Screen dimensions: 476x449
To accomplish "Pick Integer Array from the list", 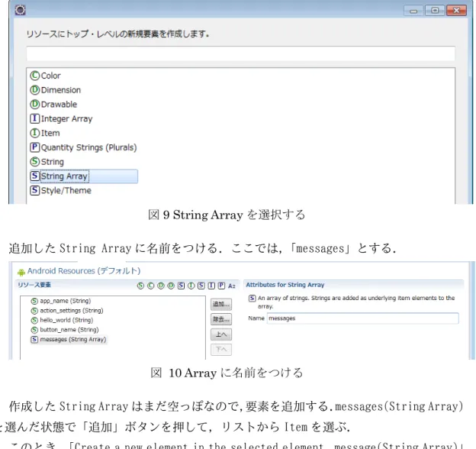I will (x=61, y=118).
